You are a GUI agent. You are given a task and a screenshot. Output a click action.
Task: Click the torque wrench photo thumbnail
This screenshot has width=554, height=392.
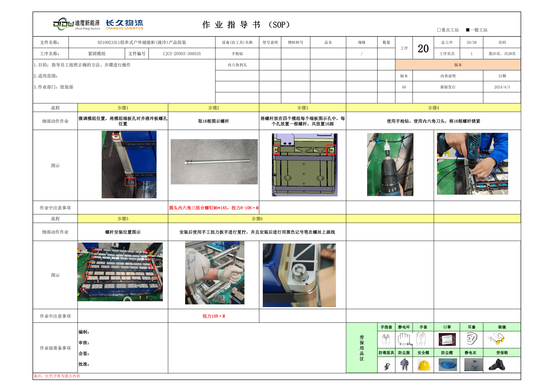[215, 273]
